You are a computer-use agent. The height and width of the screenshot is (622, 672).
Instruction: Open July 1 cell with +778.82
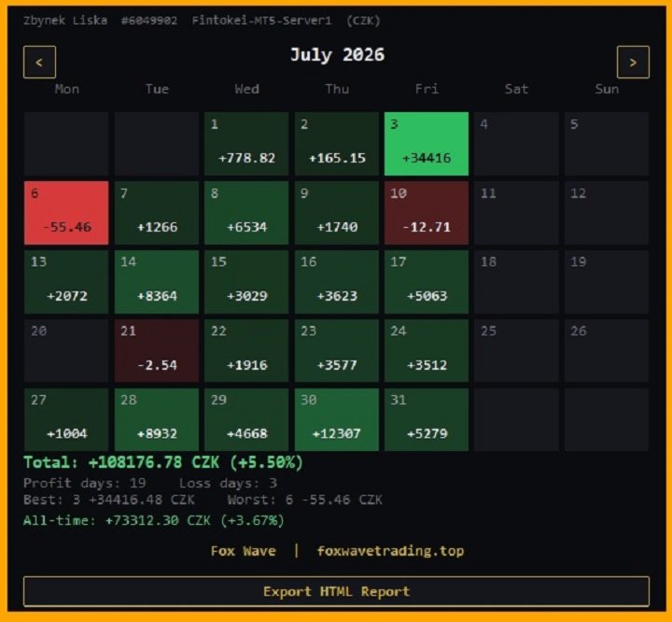point(246,144)
